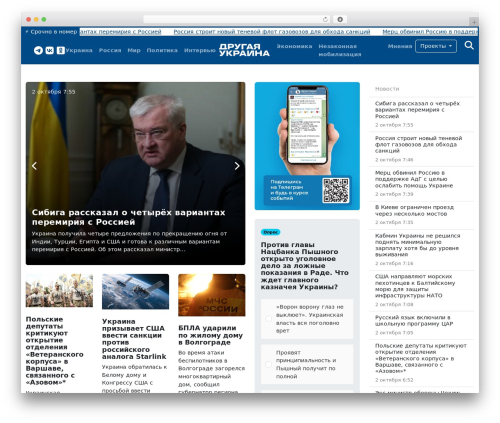Screen dimensions: 500x423
Task: Click the search magnifier icon
Action: coord(469,45)
